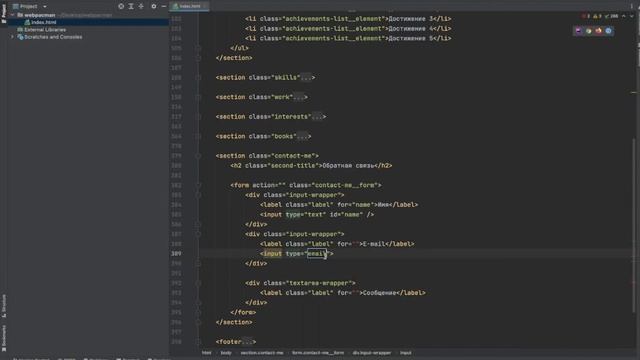Click the Expand All icon in Project panel
This screenshot has width=640, height=360.
coord(131,6)
